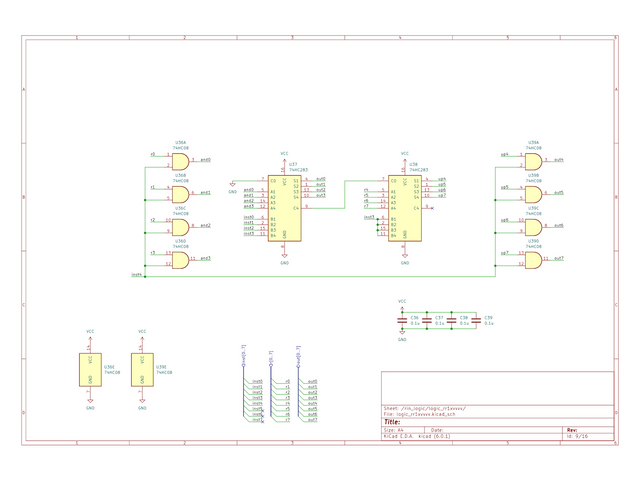
Task: Click the U36D AND gate symbol
Action: tap(181, 259)
